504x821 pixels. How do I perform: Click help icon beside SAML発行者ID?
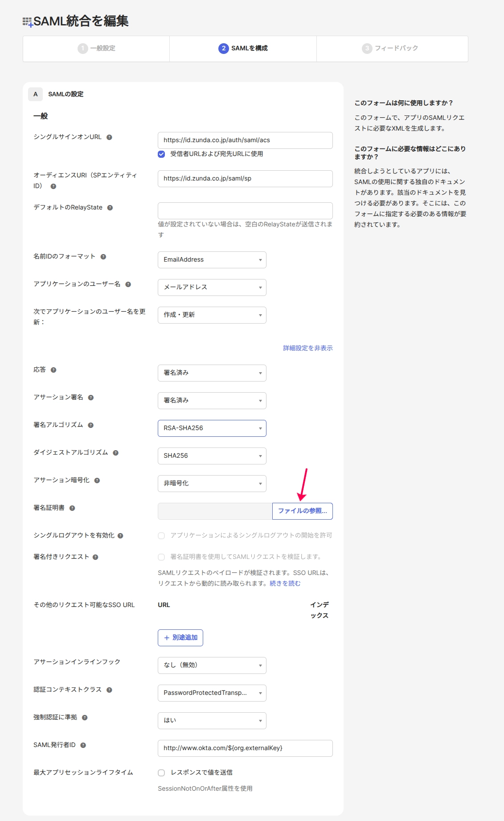coord(83,745)
